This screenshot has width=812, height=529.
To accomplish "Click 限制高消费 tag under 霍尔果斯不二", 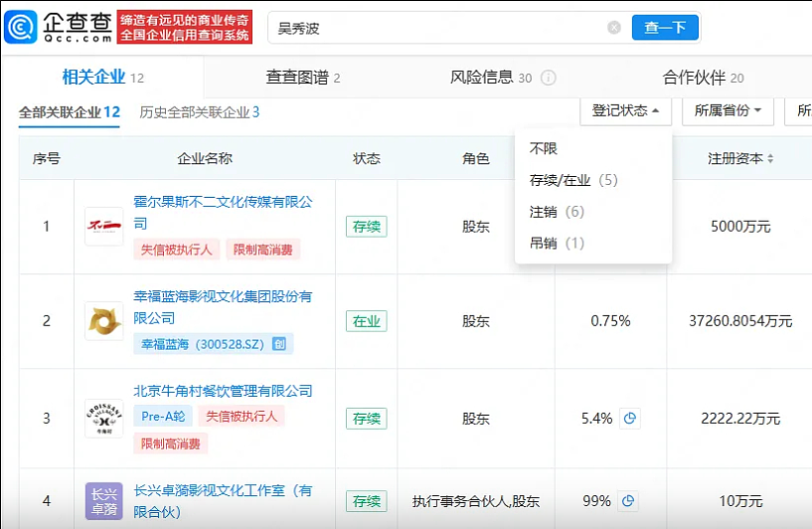I will [263, 250].
